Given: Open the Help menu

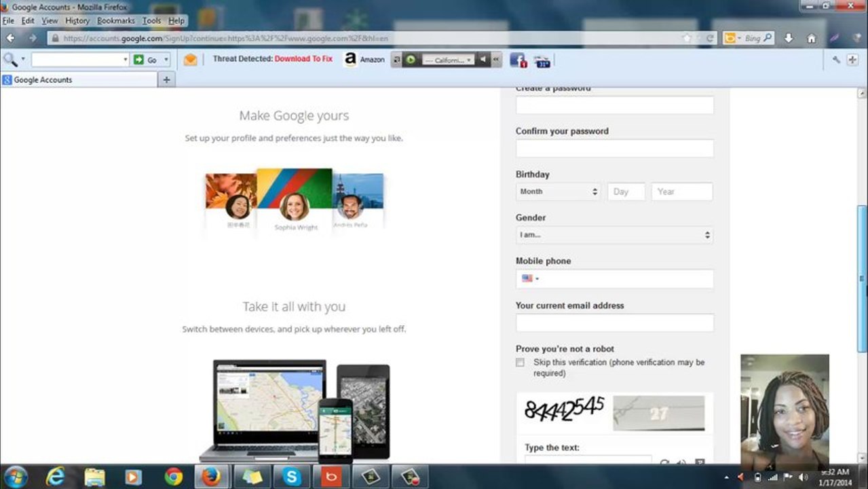Looking at the screenshot, I should tap(176, 20).
